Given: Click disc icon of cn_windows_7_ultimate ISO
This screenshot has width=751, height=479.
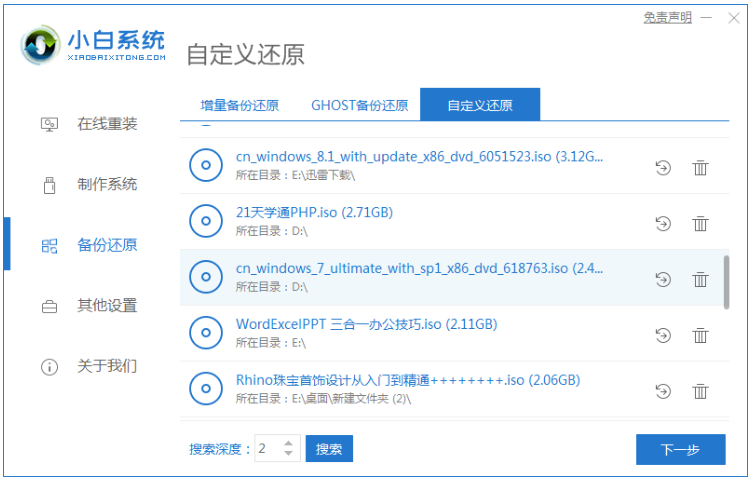Looking at the screenshot, I should 205,276.
